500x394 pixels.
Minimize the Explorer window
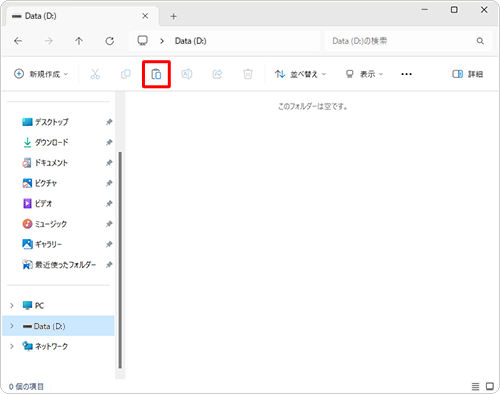pyautogui.click(x=424, y=10)
